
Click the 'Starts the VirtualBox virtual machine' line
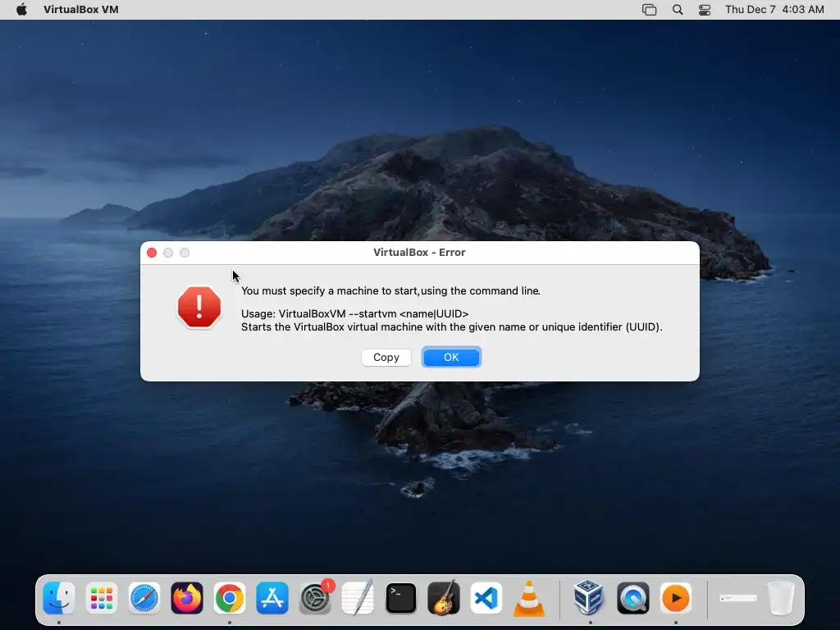(x=452, y=326)
